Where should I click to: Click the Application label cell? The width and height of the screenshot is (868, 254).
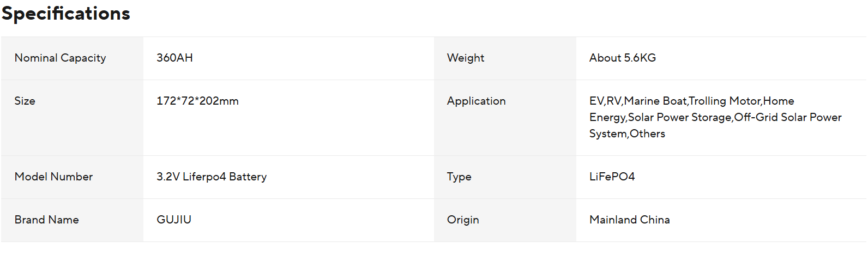tap(476, 101)
